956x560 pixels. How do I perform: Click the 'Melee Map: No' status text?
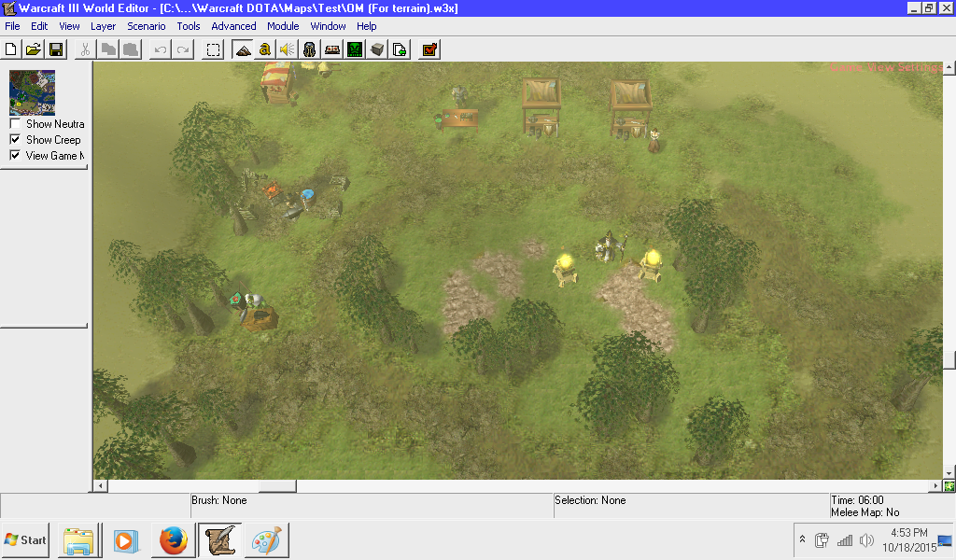865,512
